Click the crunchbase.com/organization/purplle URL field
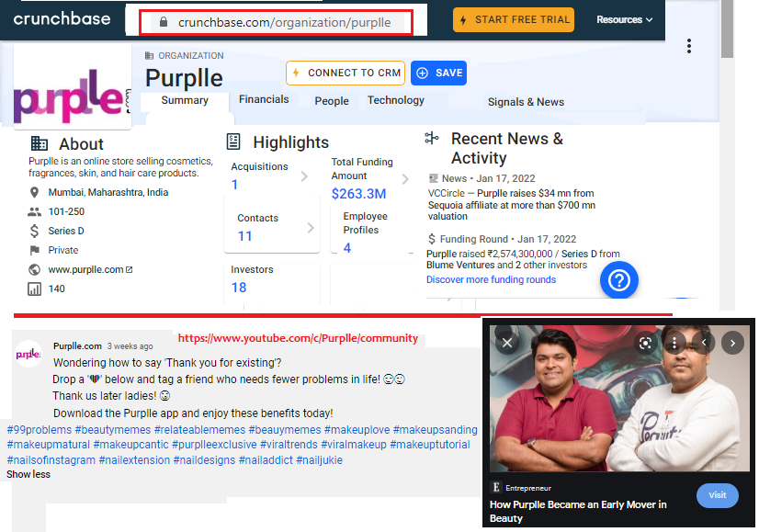The image size is (759, 532). [277, 22]
